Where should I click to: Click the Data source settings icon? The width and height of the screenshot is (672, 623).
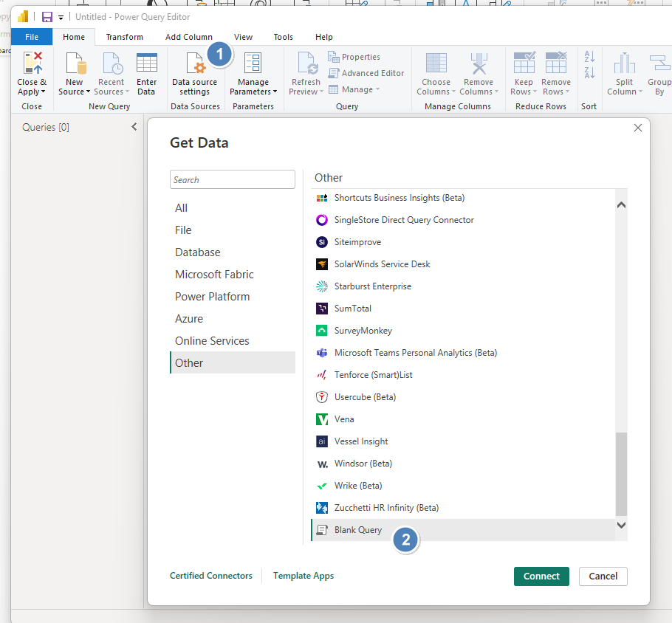pyautogui.click(x=194, y=64)
